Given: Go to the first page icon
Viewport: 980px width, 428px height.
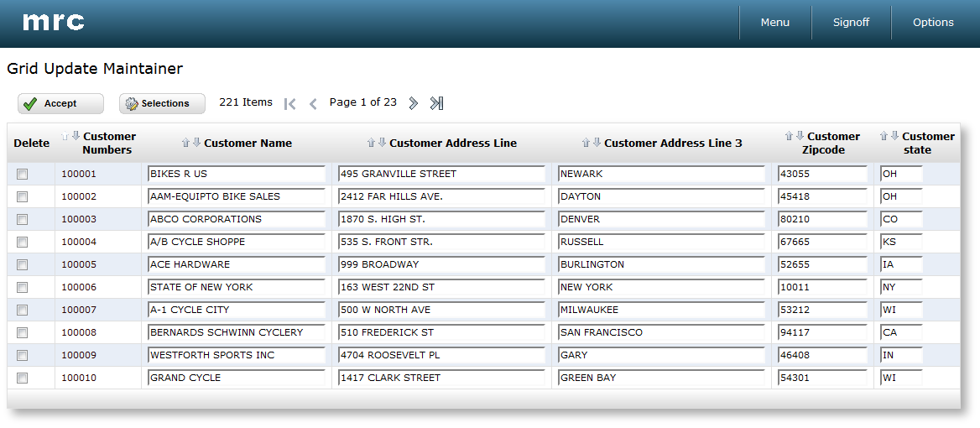Looking at the screenshot, I should [289, 104].
